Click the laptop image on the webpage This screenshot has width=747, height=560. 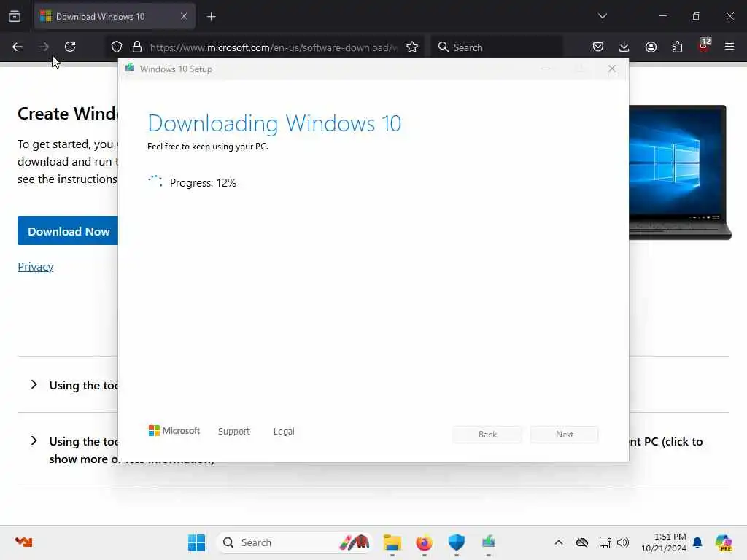click(x=681, y=172)
